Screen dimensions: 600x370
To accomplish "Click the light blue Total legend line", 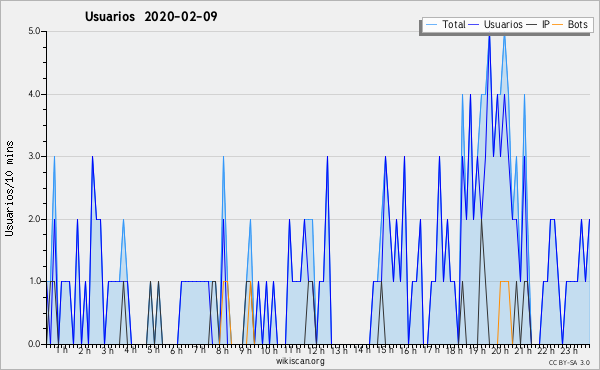I will click(x=431, y=25).
